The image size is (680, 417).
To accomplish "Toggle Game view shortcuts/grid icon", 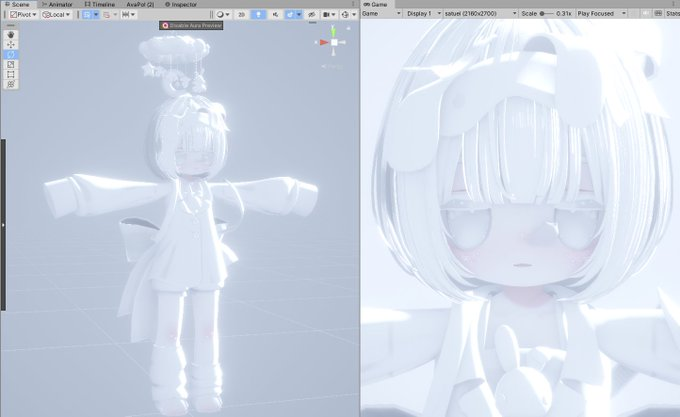I will tap(658, 13).
